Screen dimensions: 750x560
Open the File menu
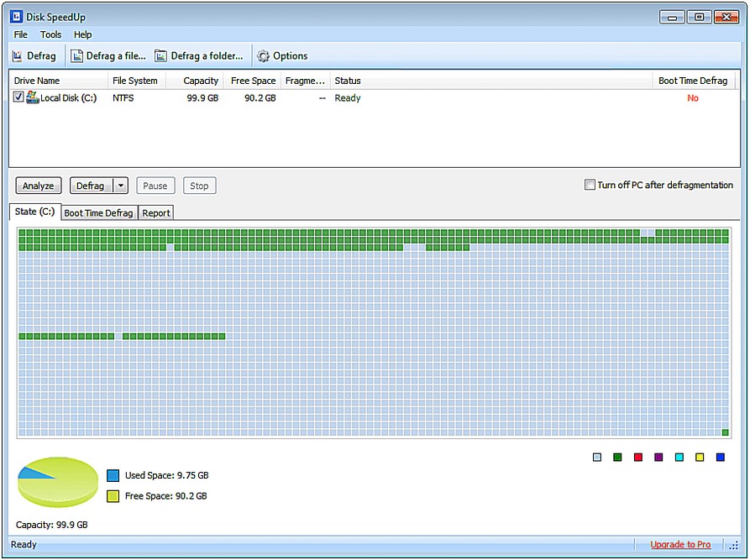[20, 34]
